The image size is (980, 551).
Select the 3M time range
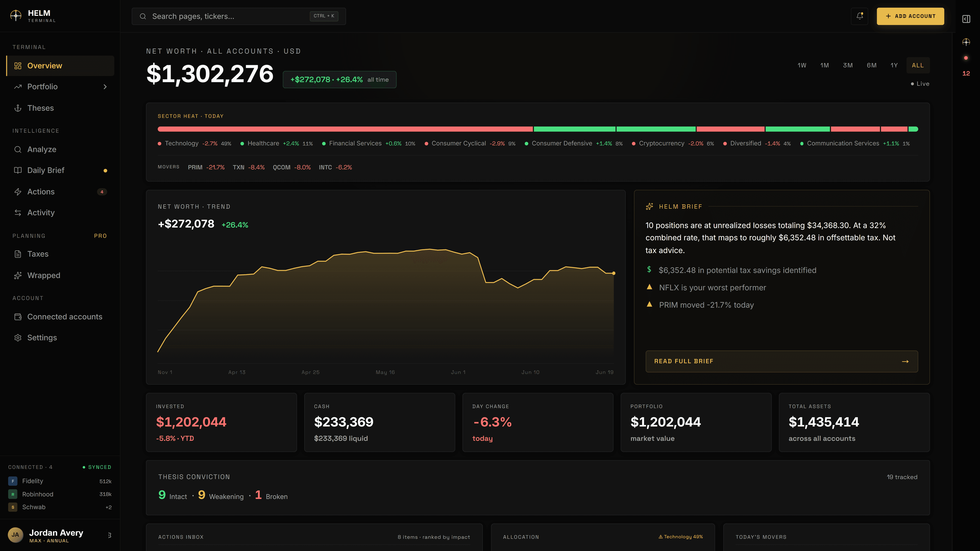(848, 65)
